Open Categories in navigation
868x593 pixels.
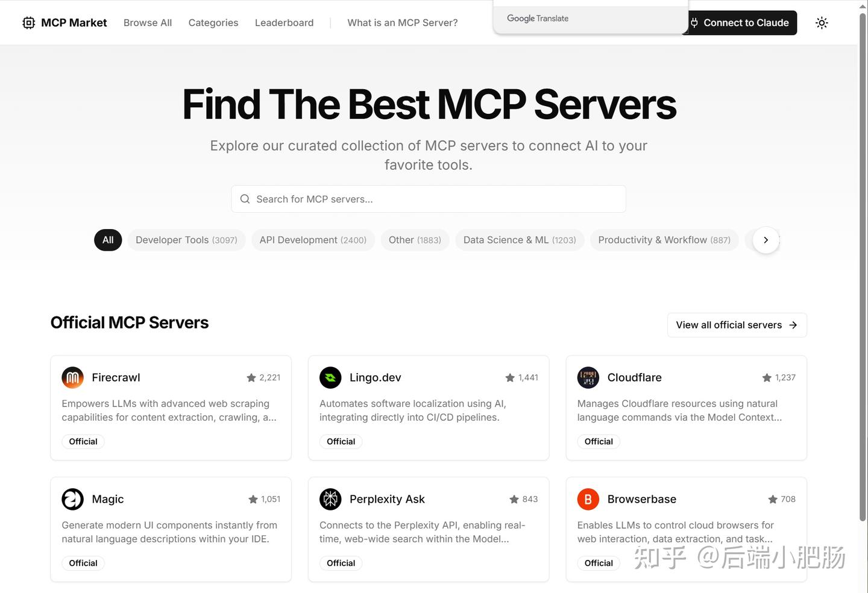click(213, 23)
